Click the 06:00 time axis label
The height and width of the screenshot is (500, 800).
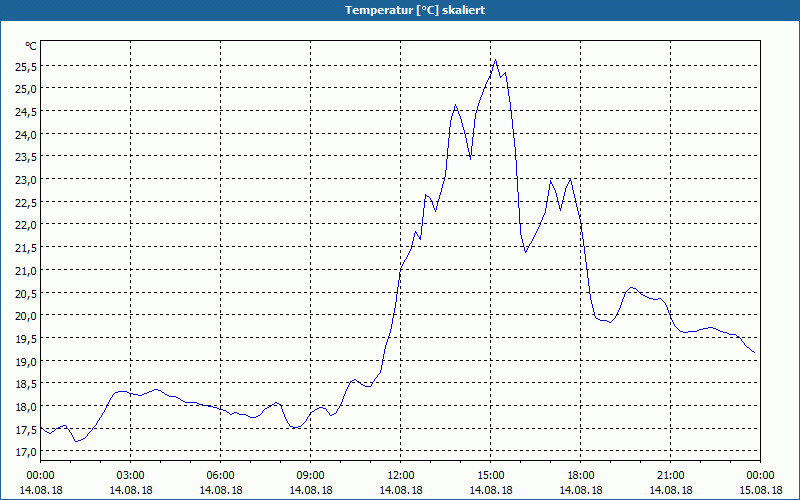point(220,476)
